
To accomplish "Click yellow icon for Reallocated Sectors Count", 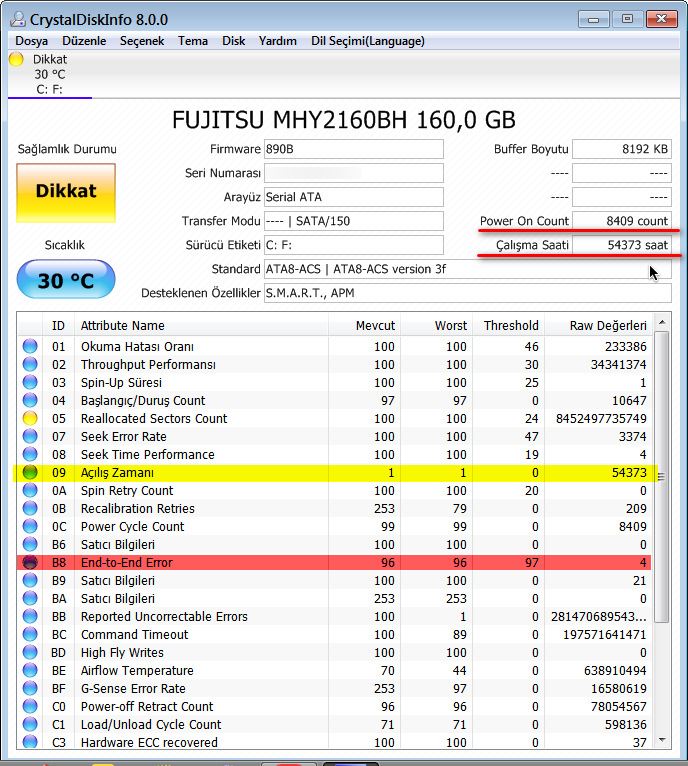I will [30, 418].
